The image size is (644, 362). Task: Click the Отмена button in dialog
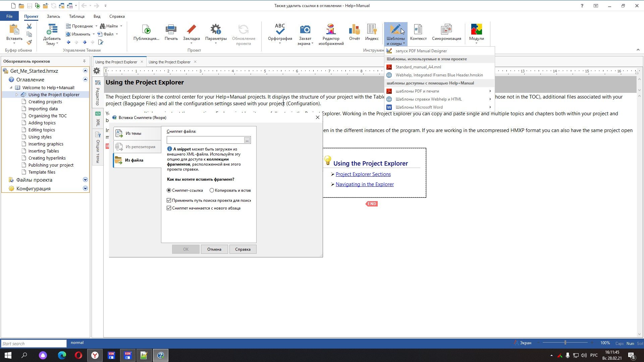(x=214, y=249)
